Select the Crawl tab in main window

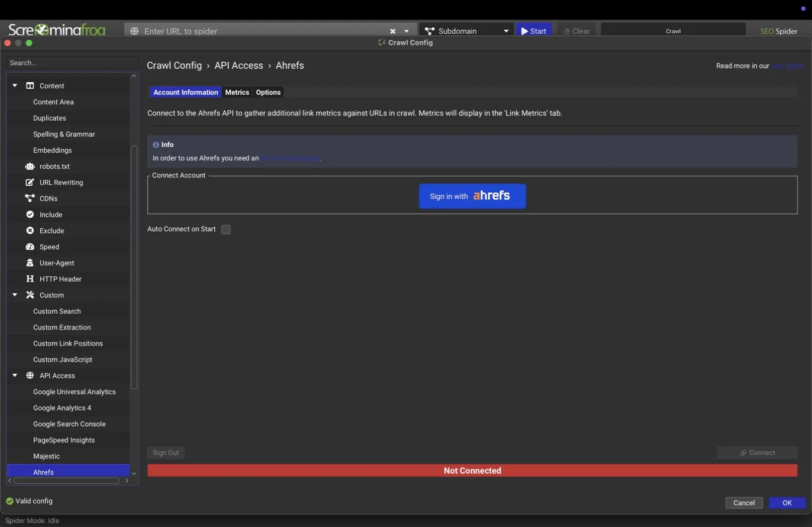(x=673, y=31)
